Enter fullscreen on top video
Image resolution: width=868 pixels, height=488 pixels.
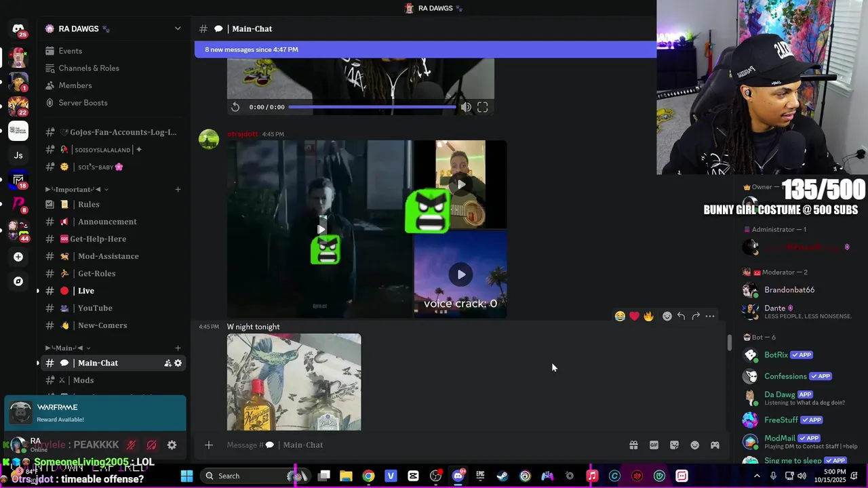click(x=482, y=107)
